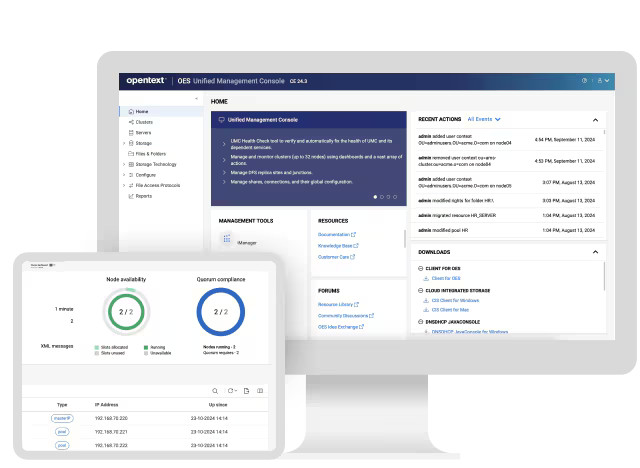Image resolution: width=640 pixels, height=468 pixels.
Task: Click the export file icon above the table
Action: tap(246, 391)
